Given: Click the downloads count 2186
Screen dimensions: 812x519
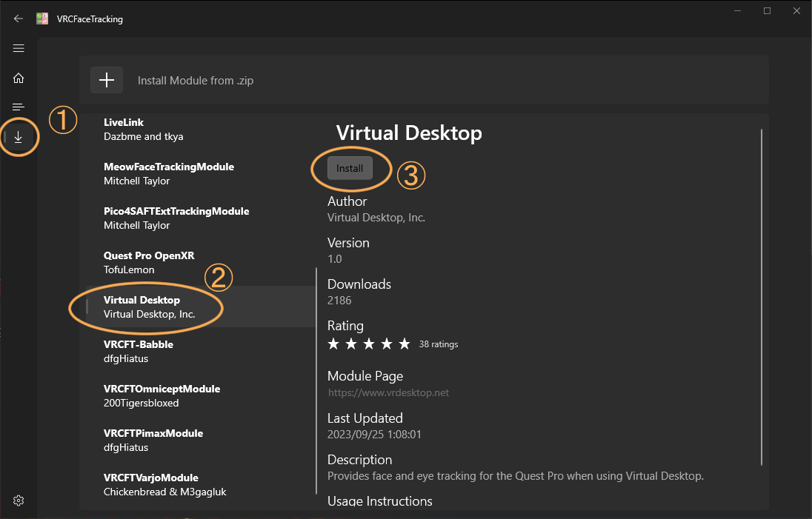Looking at the screenshot, I should [339, 301].
